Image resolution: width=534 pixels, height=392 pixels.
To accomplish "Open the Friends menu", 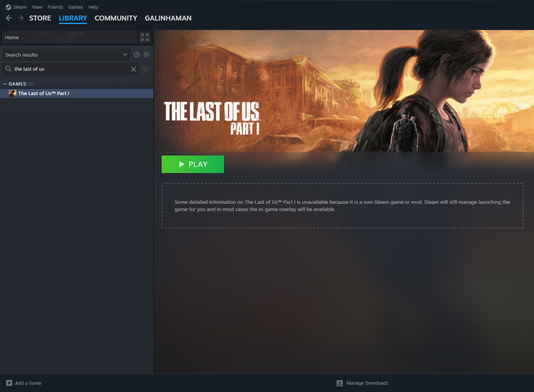I will [55, 6].
